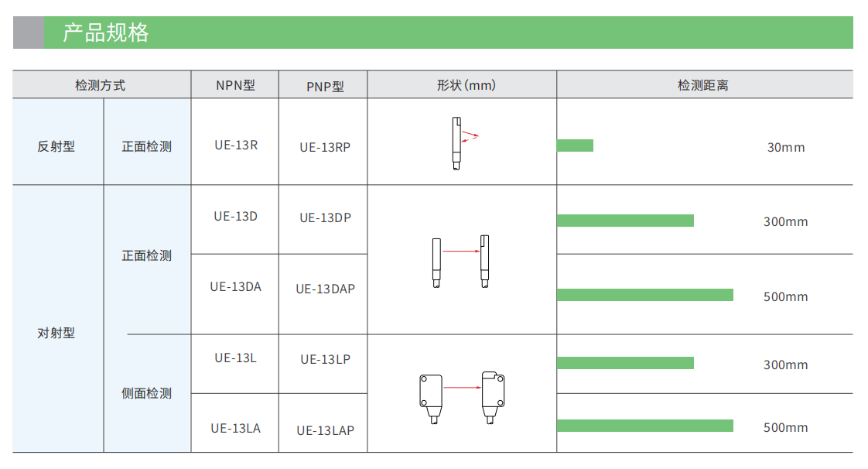Click the UE-13DA 500mm green distance bar
Viewport: 868px width, 469px height.
coord(645,295)
